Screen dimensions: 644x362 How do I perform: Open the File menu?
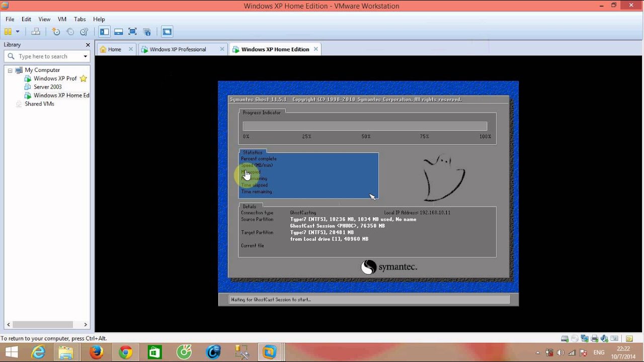tap(10, 19)
